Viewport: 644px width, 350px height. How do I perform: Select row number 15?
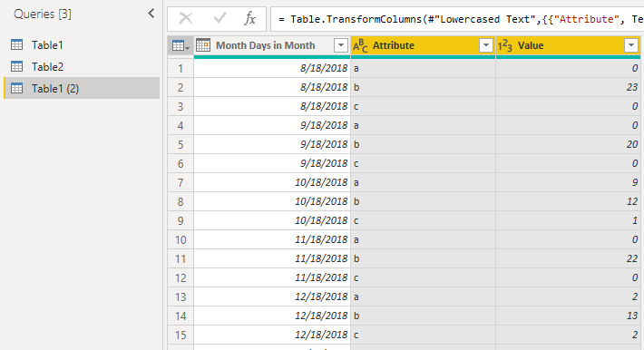pyautogui.click(x=181, y=335)
